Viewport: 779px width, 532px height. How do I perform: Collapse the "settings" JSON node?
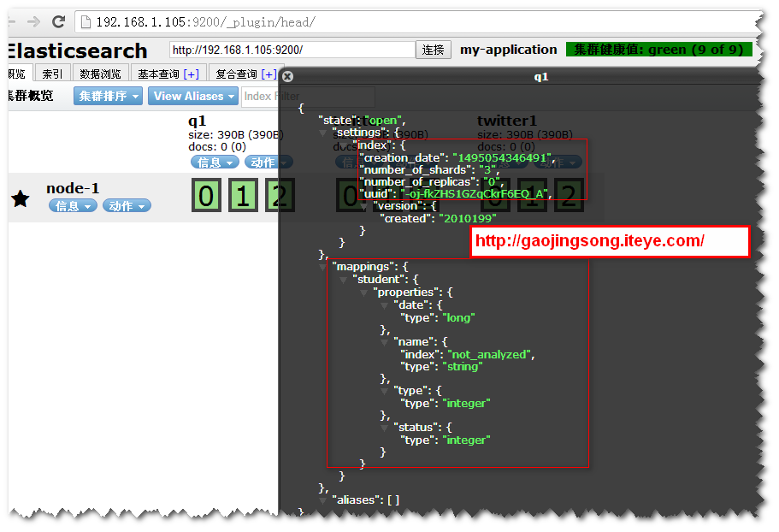click(x=323, y=133)
